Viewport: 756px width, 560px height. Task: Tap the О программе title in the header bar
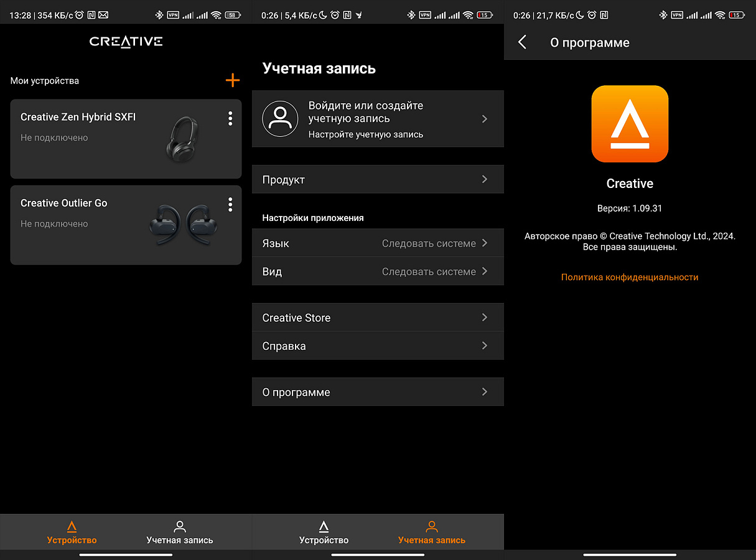590,43
